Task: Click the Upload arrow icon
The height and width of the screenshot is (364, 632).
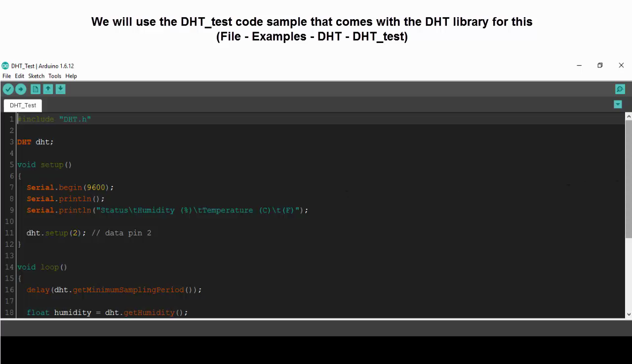Action: click(x=20, y=89)
